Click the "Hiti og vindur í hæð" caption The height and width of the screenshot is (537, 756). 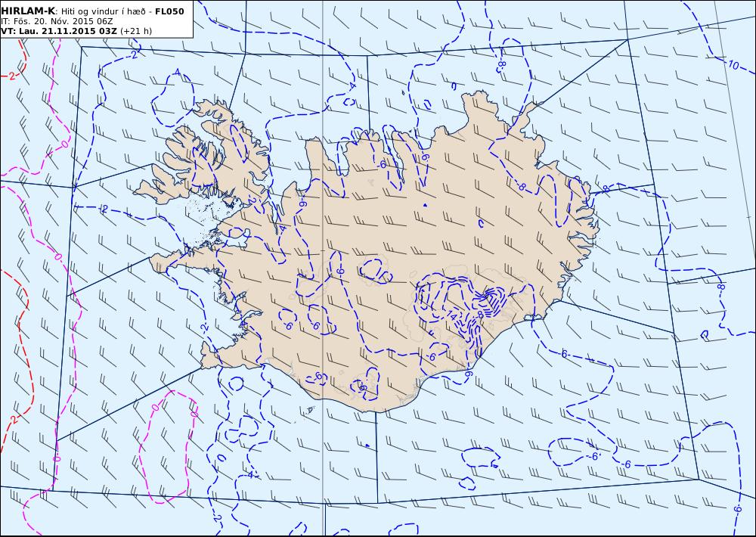pyautogui.click(x=103, y=11)
